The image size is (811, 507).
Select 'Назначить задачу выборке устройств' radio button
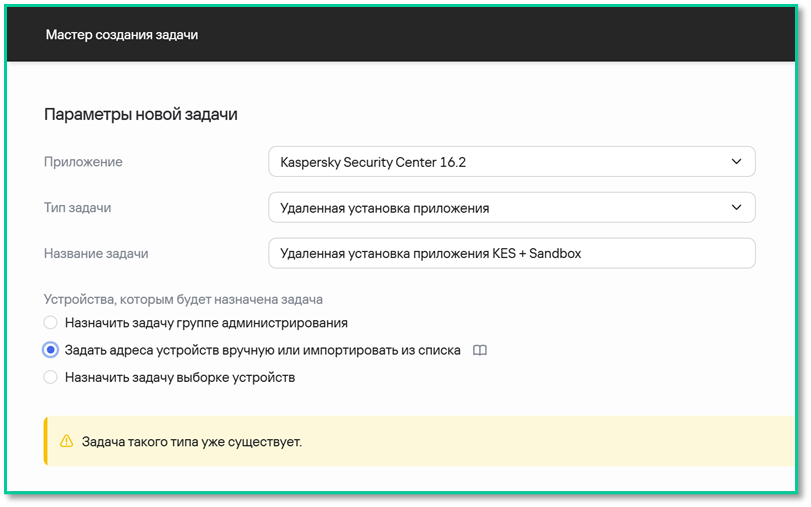tap(50, 377)
